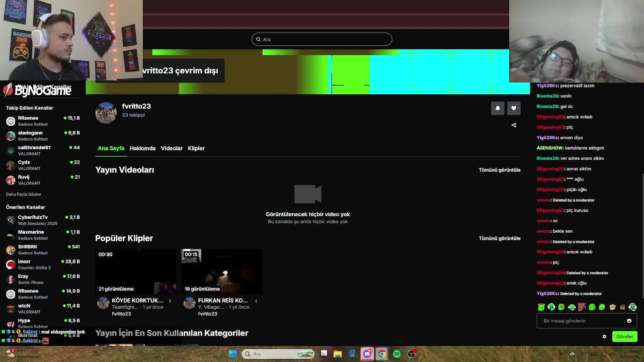This screenshot has width=644, height=362.
Task: Expand Daha Fazla Göster in sidebar
Action: (24, 195)
